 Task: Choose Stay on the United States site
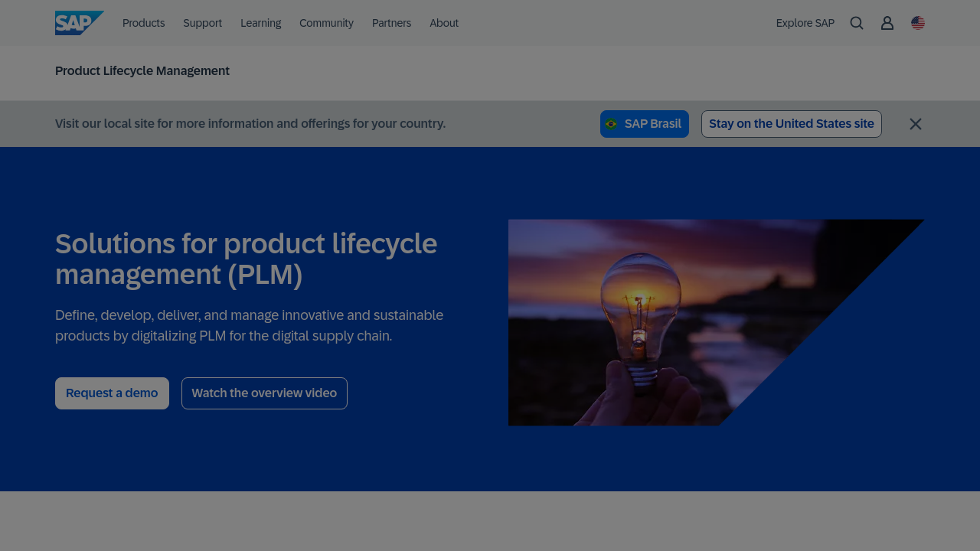coord(791,124)
